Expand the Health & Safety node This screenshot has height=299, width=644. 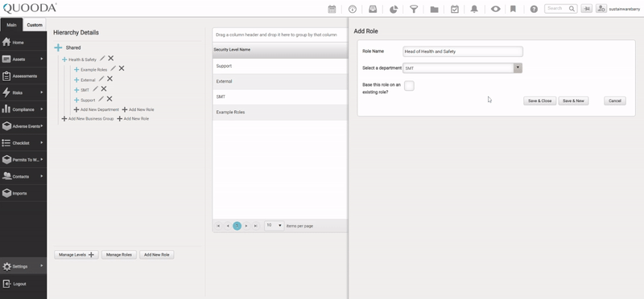pyautogui.click(x=64, y=60)
